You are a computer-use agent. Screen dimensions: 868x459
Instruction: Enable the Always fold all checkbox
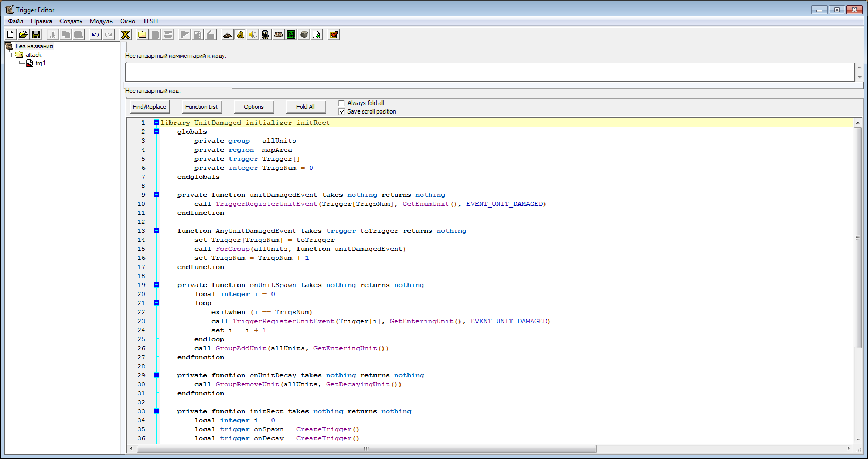coord(342,103)
